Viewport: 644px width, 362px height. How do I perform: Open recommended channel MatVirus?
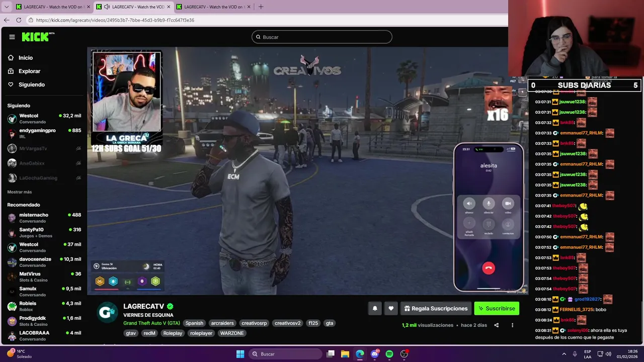[x=44, y=277]
